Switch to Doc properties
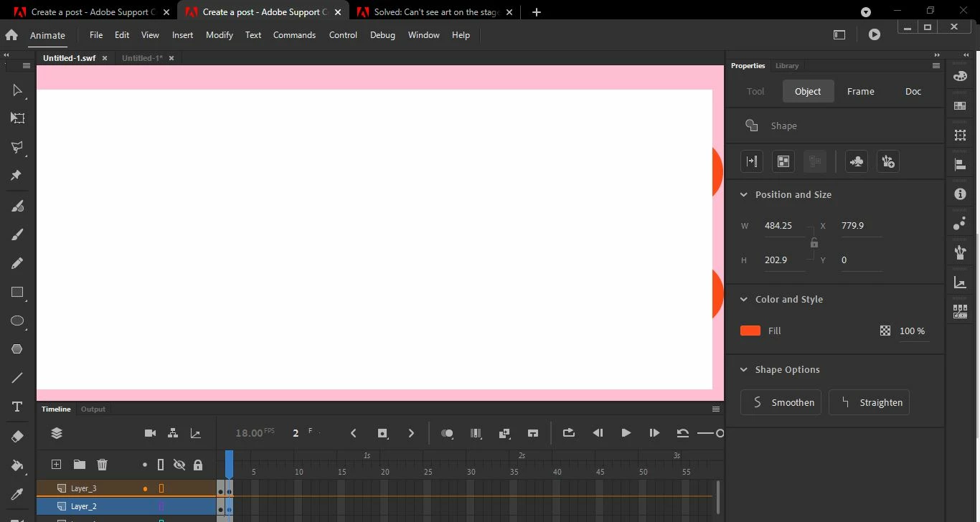Screen dimensions: 980x522 [913, 91]
